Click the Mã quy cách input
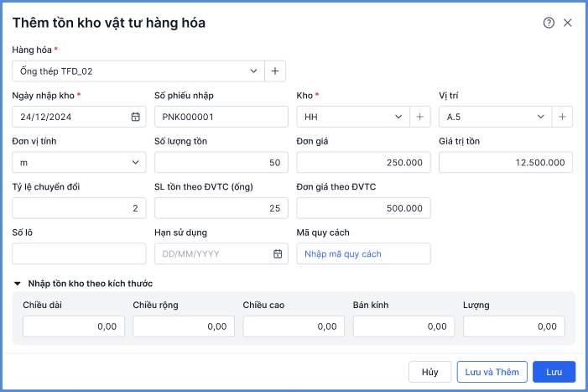Image resolution: width=588 pixels, height=392 pixels. [x=363, y=253]
